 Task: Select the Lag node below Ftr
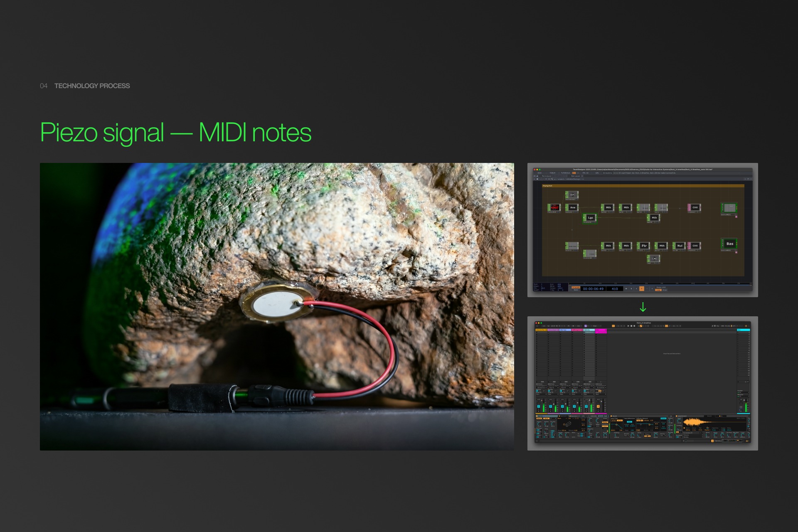(654, 259)
